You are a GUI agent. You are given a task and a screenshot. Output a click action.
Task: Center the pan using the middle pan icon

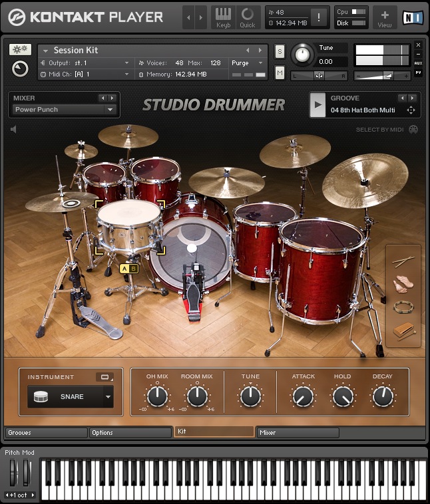[319, 76]
